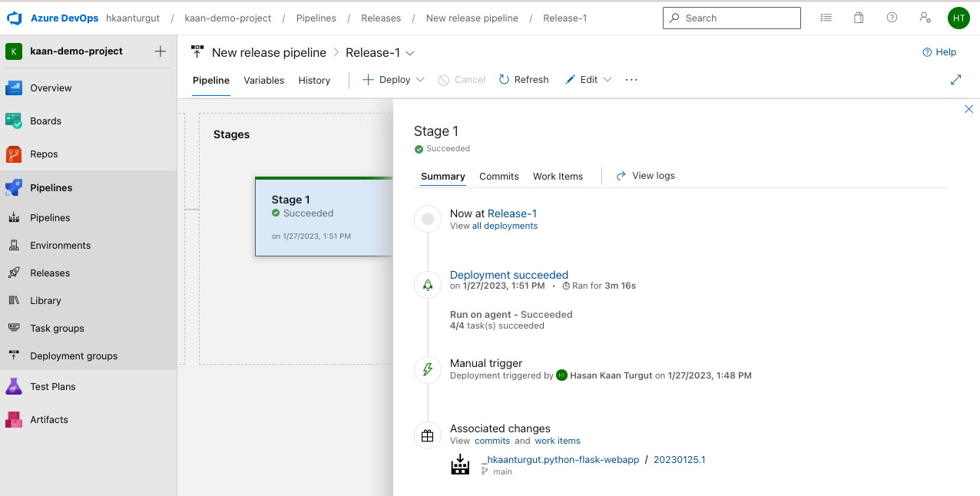980x496 pixels.
Task: Open the View logs link
Action: [x=646, y=176]
